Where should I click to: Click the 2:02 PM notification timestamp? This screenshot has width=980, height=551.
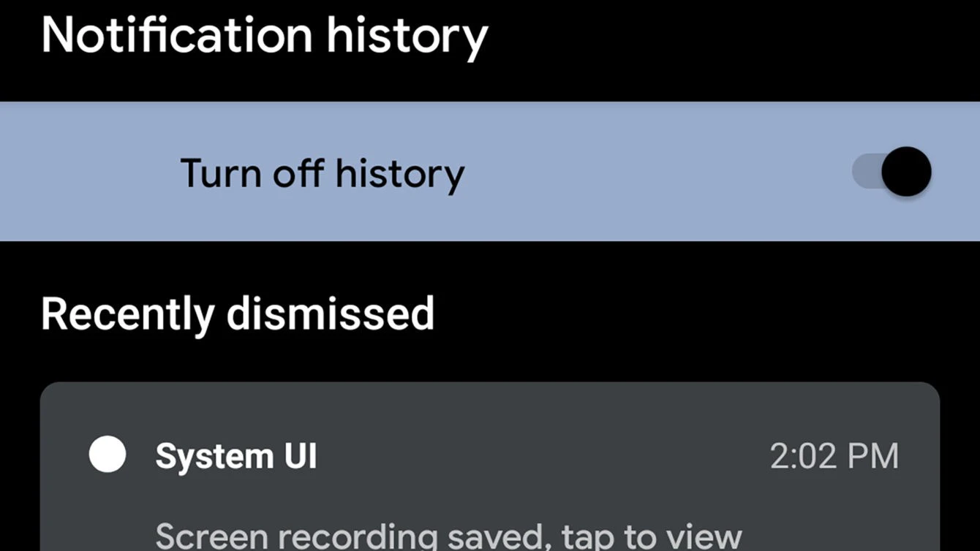click(834, 457)
